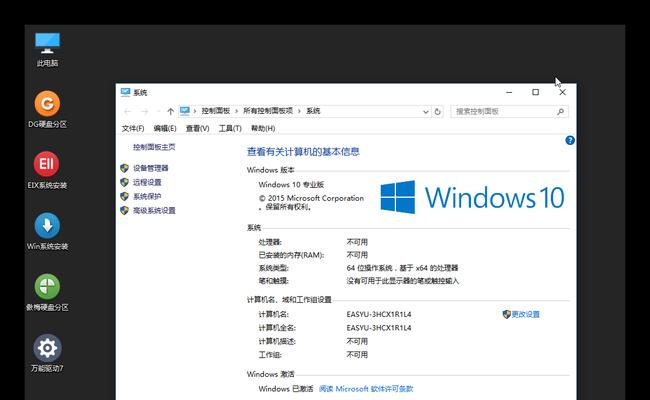Go up one level with up arrow
Image resolution: width=650 pixels, height=400 pixels.
[x=170, y=111]
